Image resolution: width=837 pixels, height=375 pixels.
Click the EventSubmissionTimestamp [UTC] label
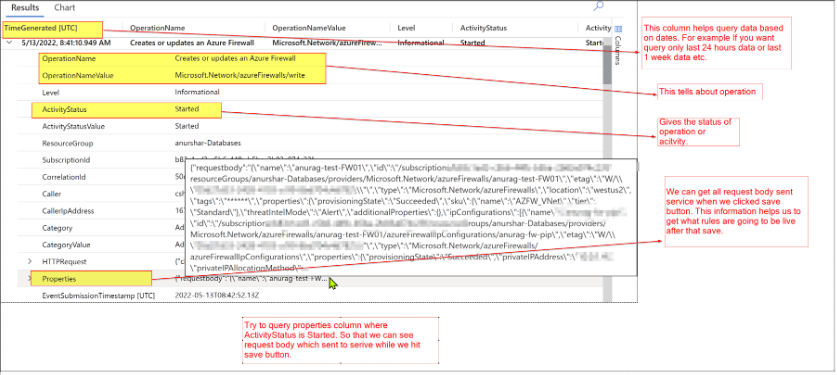tap(98, 295)
